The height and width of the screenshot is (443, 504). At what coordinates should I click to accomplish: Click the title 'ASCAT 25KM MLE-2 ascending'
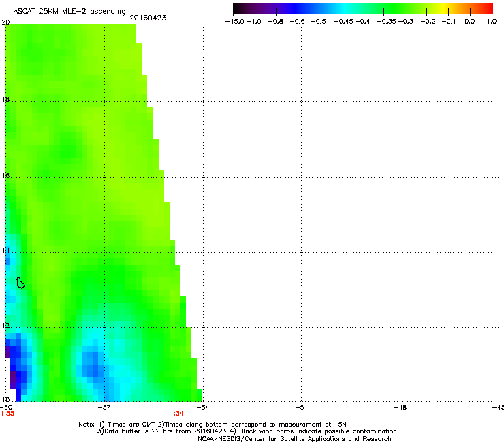[x=69, y=12]
